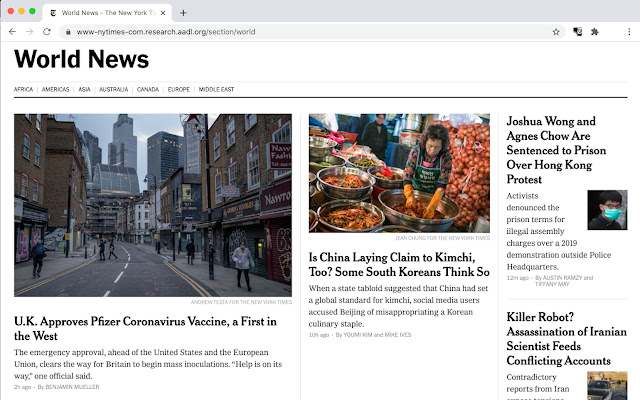The width and height of the screenshot is (640, 400).
Task: Click the '10h ago' timestamp
Action: pyautogui.click(x=319, y=335)
